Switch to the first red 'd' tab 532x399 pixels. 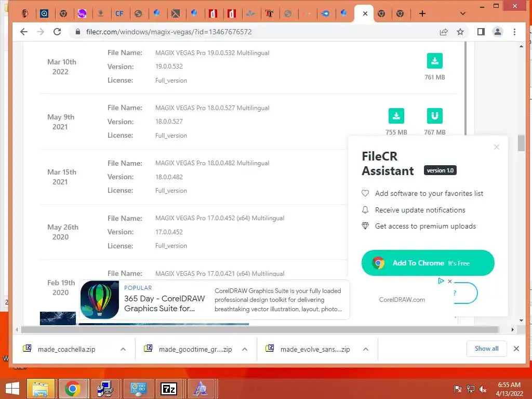213,14
